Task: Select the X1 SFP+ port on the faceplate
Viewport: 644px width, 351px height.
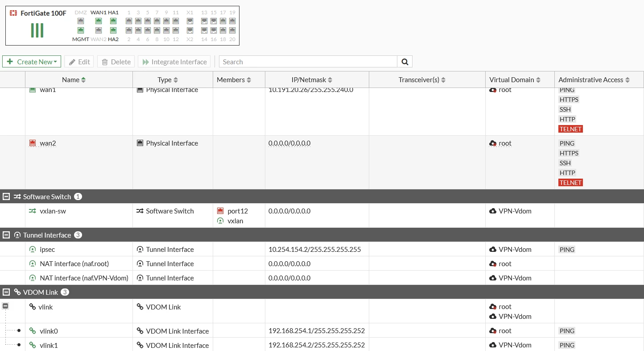Action: coord(190,21)
